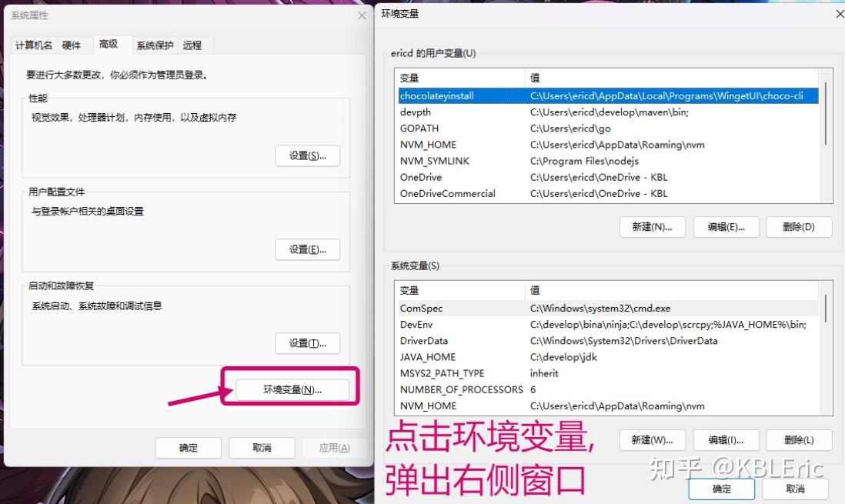The height and width of the screenshot is (504, 845).
Task: Delete a system variable with 删除(L)
Action: point(798,440)
